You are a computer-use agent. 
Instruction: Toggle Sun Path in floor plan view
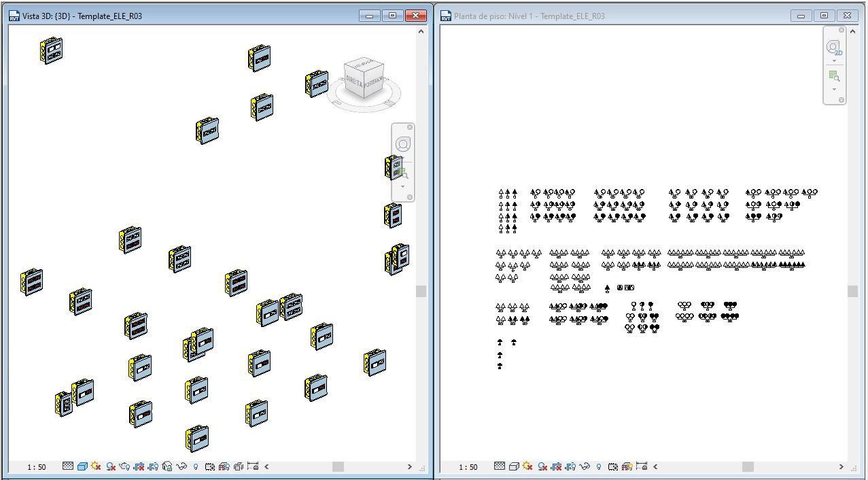[x=527, y=466]
